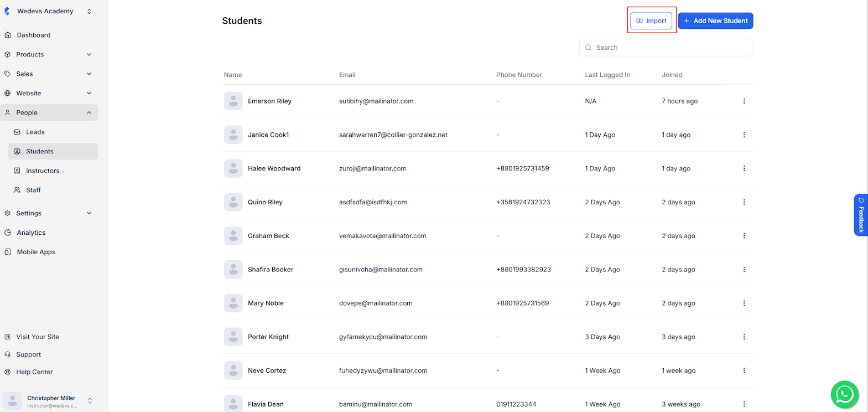The height and width of the screenshot is (412, 868).
Task: Click Emerson Riley's avatar
Action: click(x=233, y=101)
